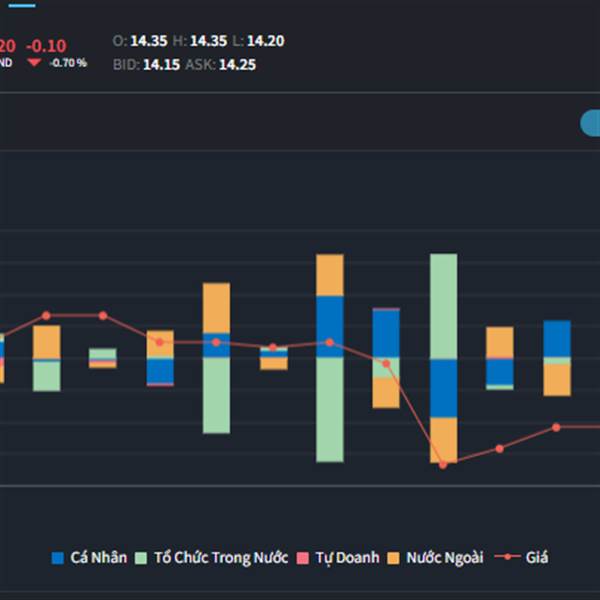Image resolution: width=600 pixels, height=600 pixels.
Task: Click the red down-triangle change icon
Action: click(x=34, y=63)
